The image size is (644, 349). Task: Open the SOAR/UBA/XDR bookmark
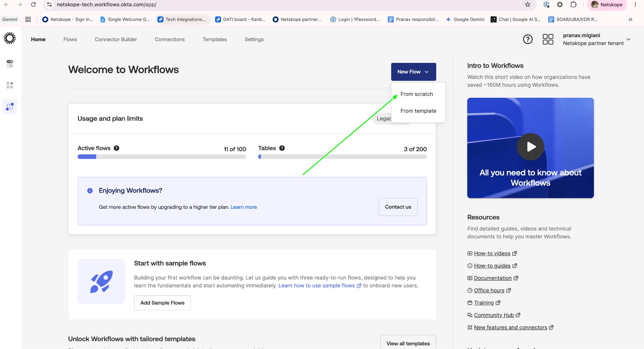click(x=573, y=19)
